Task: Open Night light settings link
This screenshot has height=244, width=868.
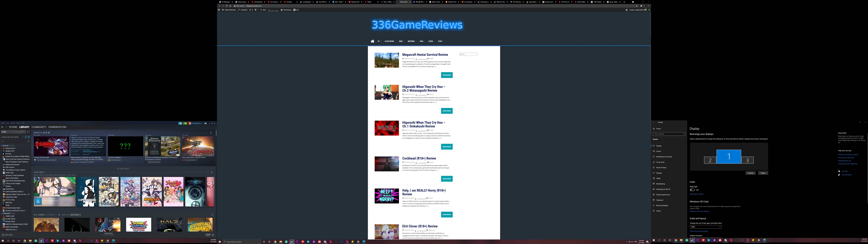Action: click(x=696, y=194)
